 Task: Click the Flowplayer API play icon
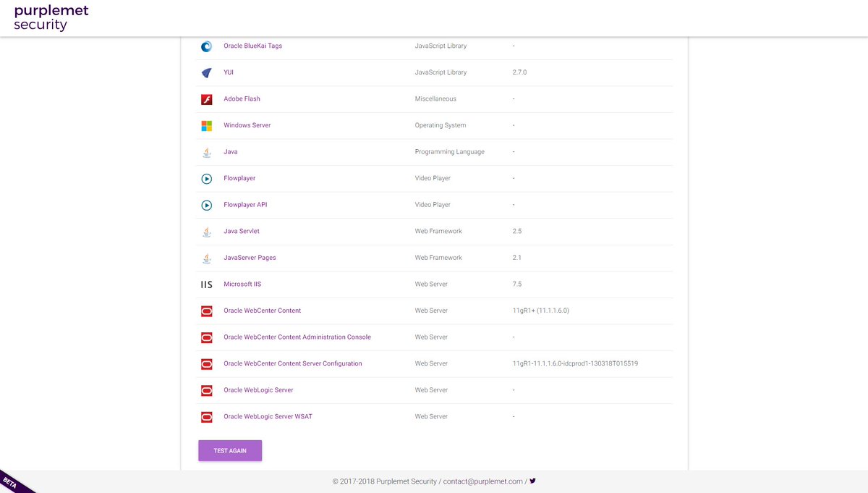coord(206,205)
